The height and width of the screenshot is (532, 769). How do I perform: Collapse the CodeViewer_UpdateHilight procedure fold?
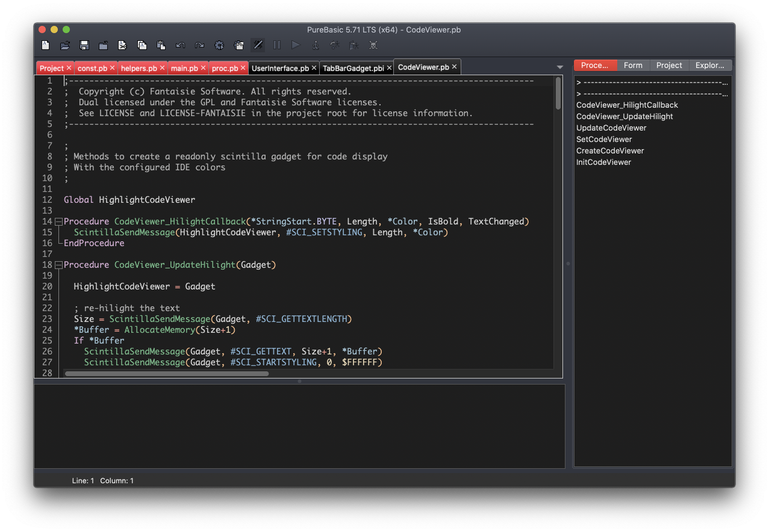pyautogui.click(x=58, y=265)
